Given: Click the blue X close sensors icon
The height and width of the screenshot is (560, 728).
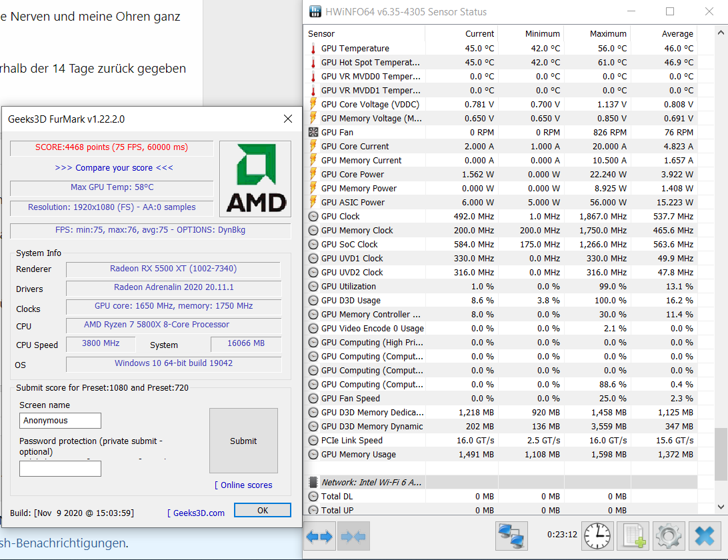Looking at the screenshot, I should 704,536.
